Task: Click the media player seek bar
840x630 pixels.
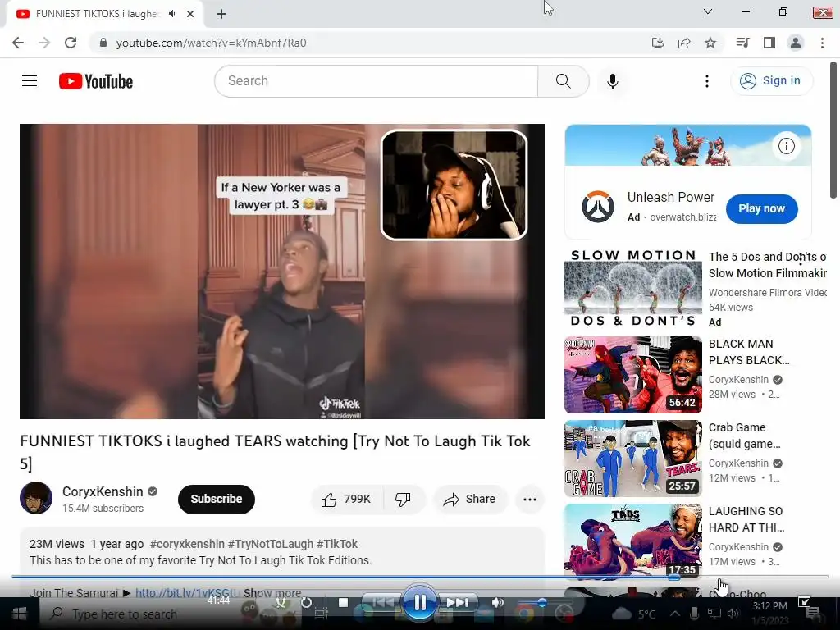Action: 419,577
